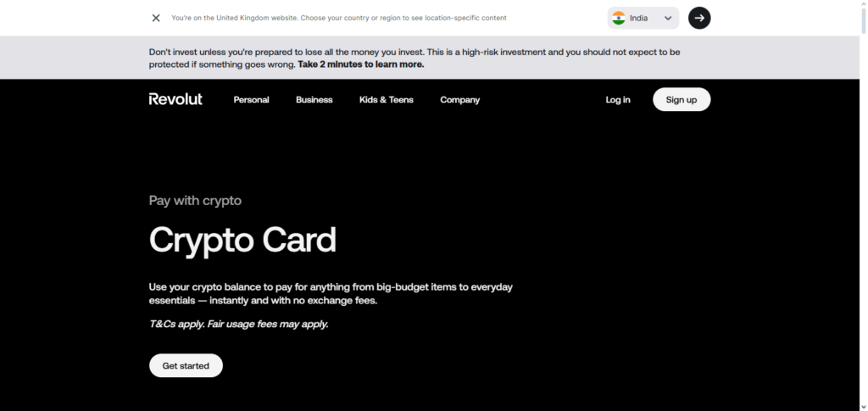Select Kids & Teens in navigation
This screenshot has width=868, height=411.
click(x=386, y=100)
